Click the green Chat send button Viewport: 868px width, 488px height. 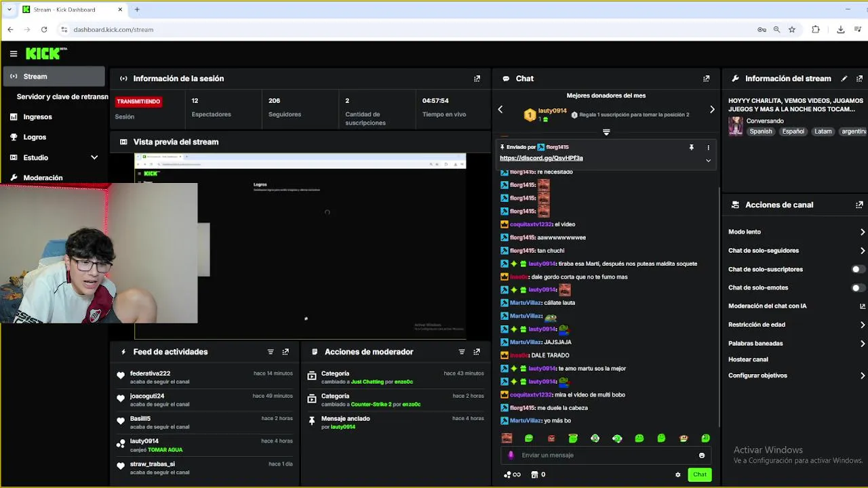(700, 474)
